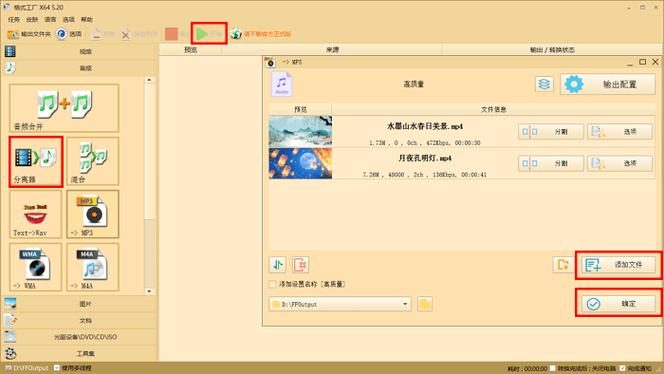Open the 语言 menu
Viewport: 664px width, 374px height.
50,19
